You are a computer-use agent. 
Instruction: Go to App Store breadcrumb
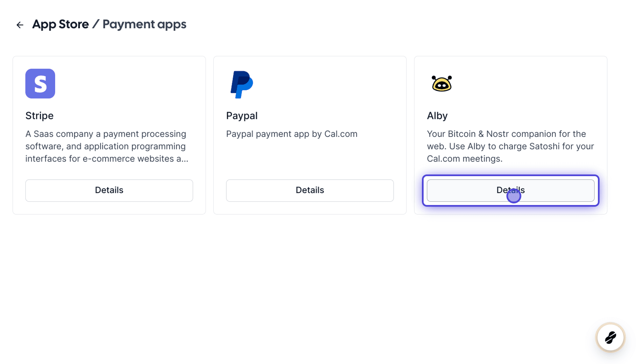coord(61,24)
